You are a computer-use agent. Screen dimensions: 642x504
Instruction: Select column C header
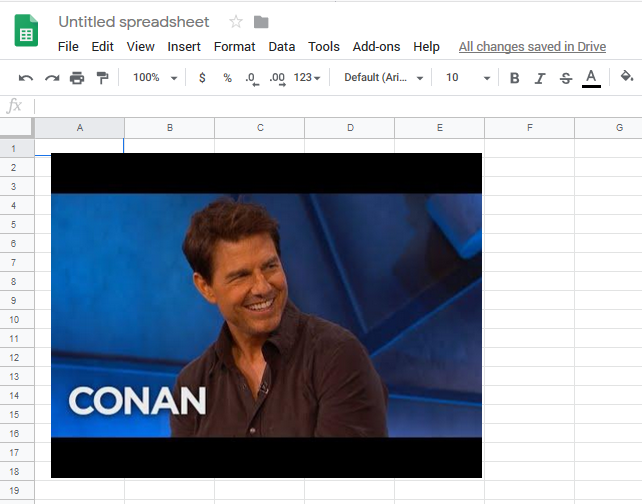coord(260,128)
